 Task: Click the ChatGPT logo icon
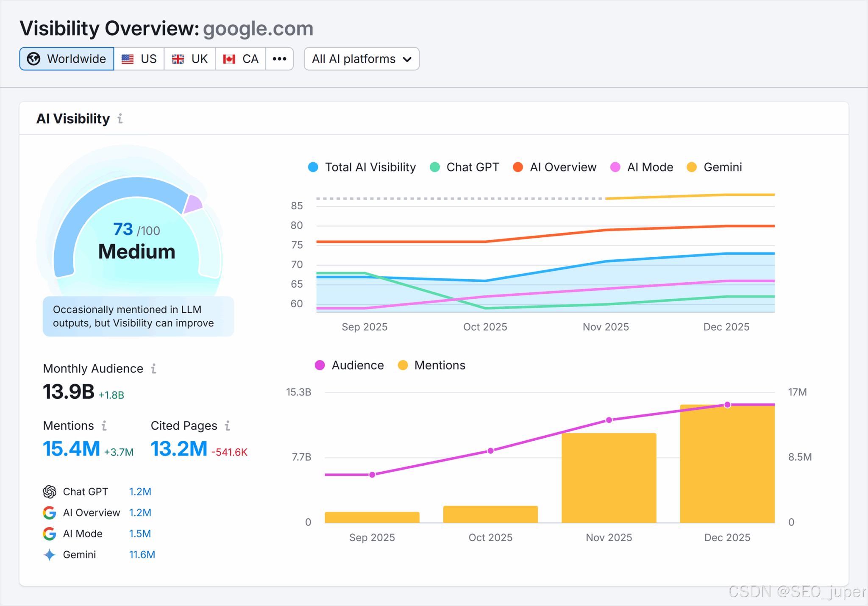(50, 492)
